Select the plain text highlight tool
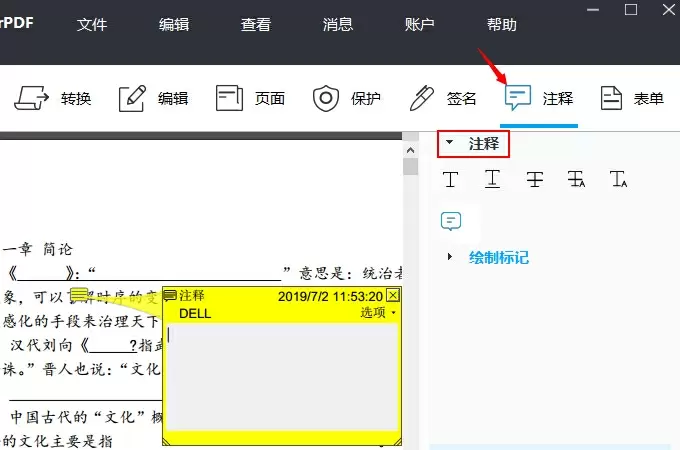The height and width of the screenshot is (450, 680). 451,180
